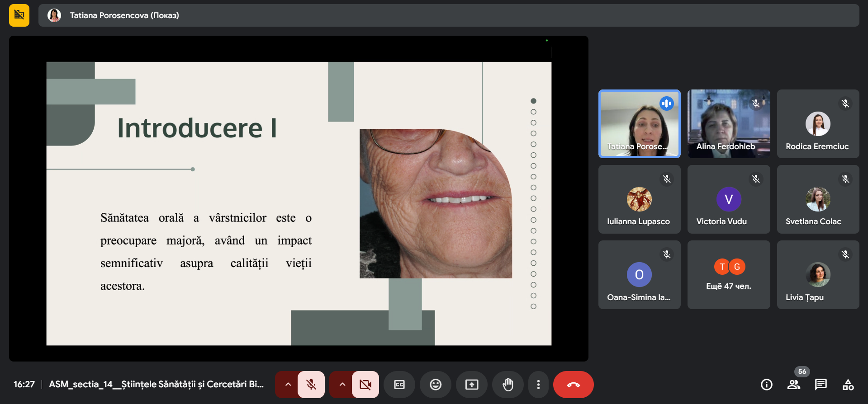The width and height of the screenshot is (868, 404).
Task: Open more options three-dot menu
Action: 538,385
